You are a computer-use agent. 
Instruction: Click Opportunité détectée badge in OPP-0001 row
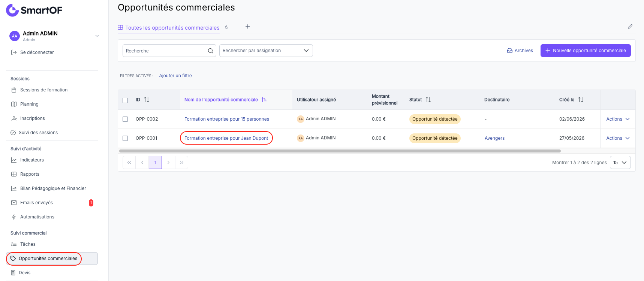435,138
